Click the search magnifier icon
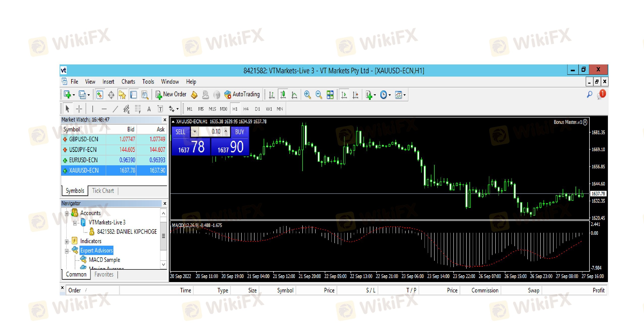 coord(589,95)
